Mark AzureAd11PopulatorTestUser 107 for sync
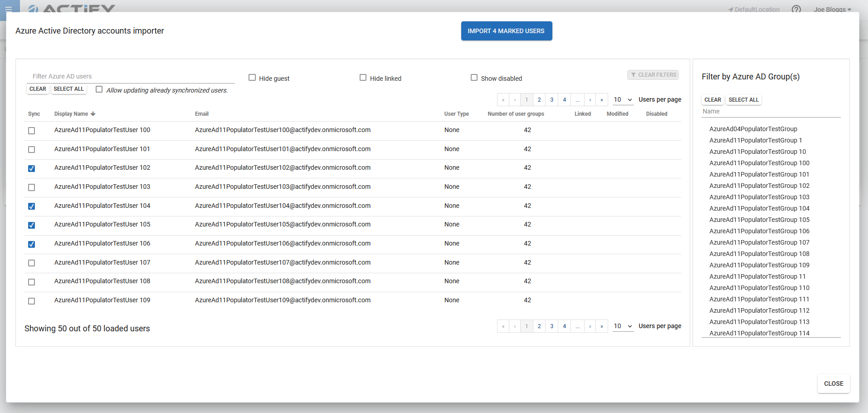This screenshot has width=868, height=413. click(31, 263)
